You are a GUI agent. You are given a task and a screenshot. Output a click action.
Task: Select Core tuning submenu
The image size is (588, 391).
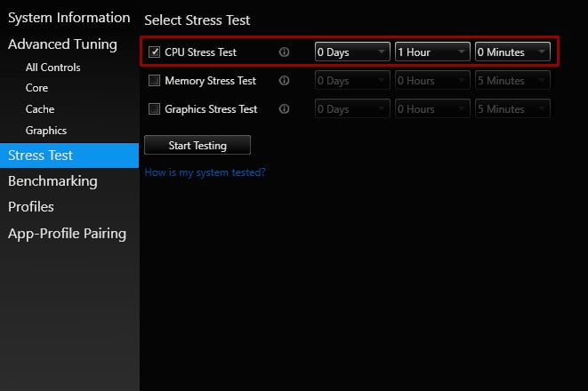(36, 88)
